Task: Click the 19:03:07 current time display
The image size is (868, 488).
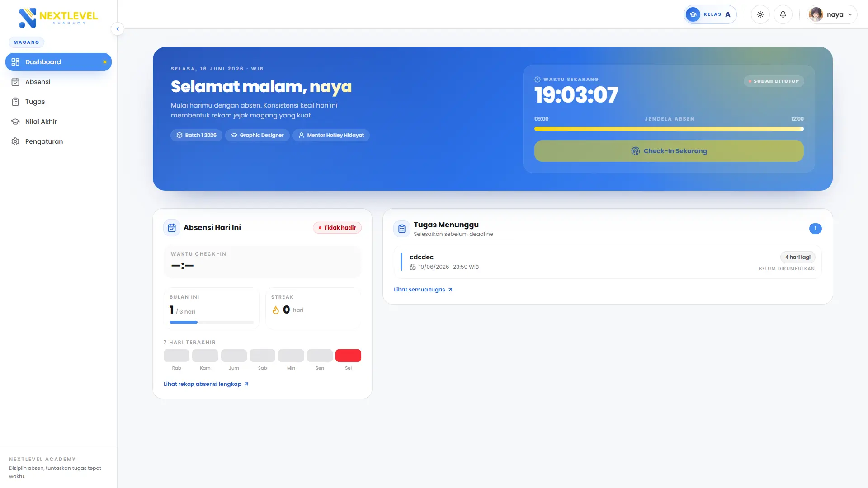Action: [576, 95]
